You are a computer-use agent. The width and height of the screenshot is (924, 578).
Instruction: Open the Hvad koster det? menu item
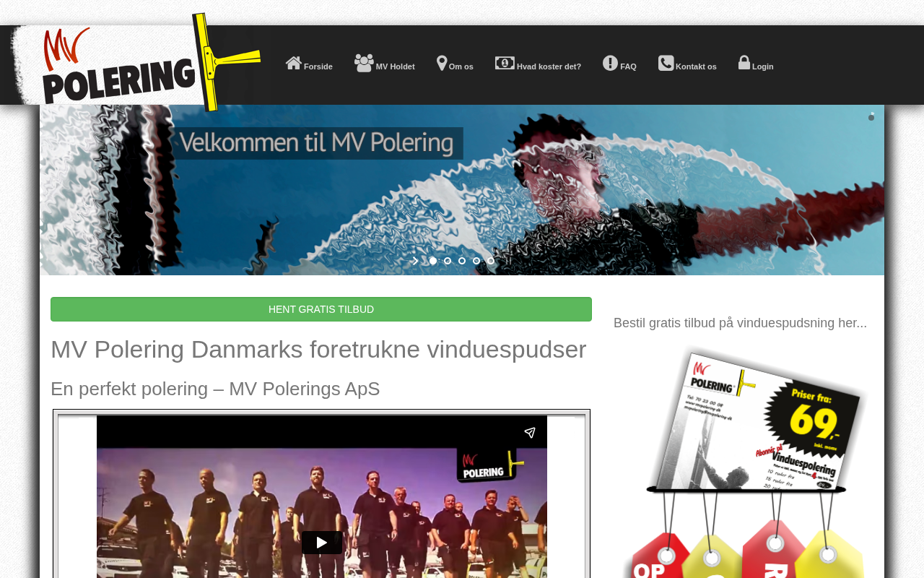tap(539, 64)
